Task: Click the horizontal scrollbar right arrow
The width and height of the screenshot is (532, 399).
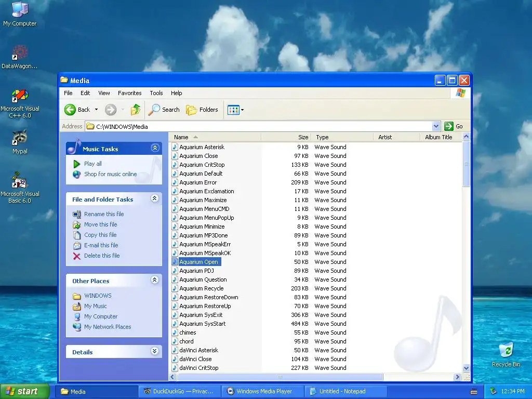Action: pos(457,377)
